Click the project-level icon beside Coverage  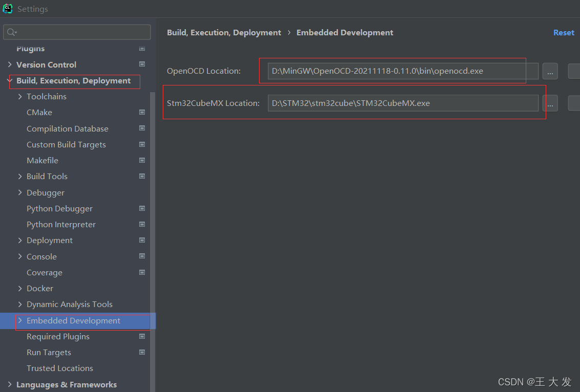142,272
